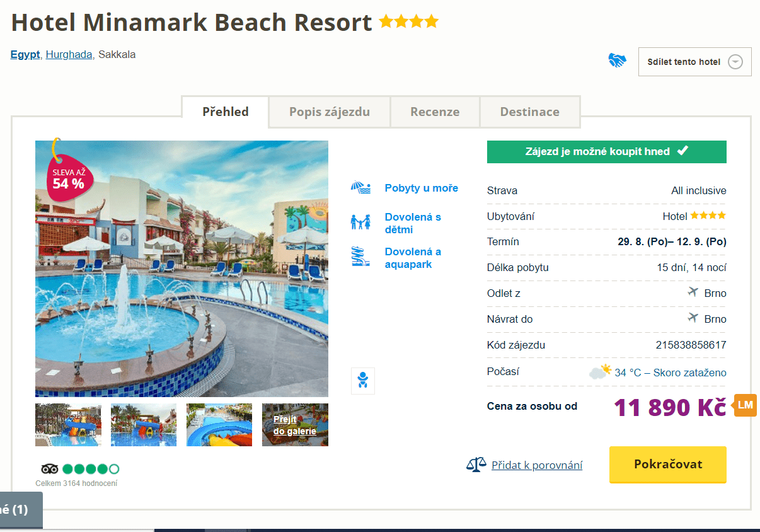
Task: Click the Přidat k porovnání link
Action: click(x=537, y=465)
